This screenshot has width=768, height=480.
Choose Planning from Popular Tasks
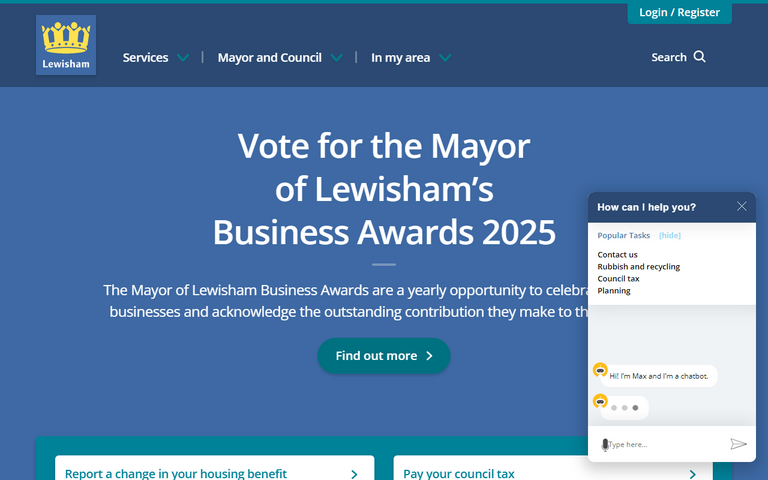[614, 291]
